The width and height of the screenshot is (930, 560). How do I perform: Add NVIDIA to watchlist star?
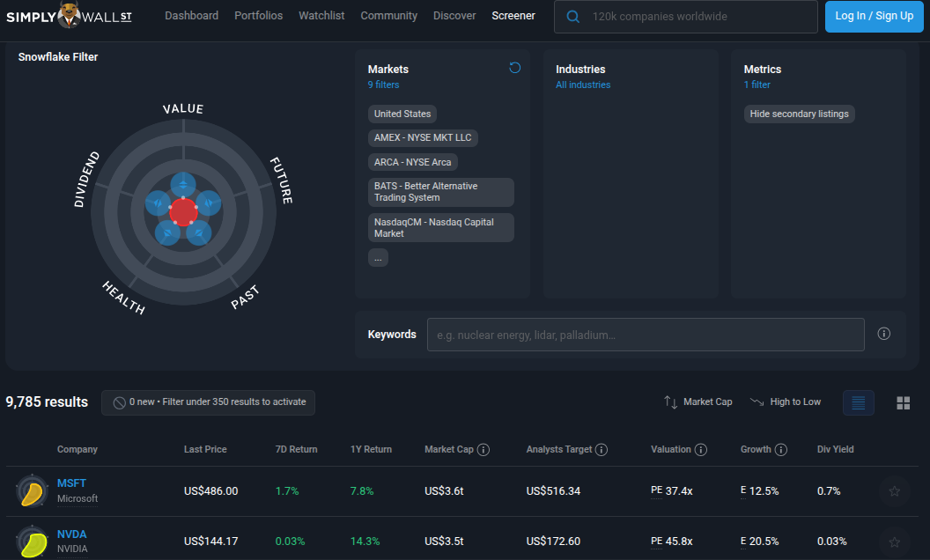pyautogui.click(x=895, y=542)
